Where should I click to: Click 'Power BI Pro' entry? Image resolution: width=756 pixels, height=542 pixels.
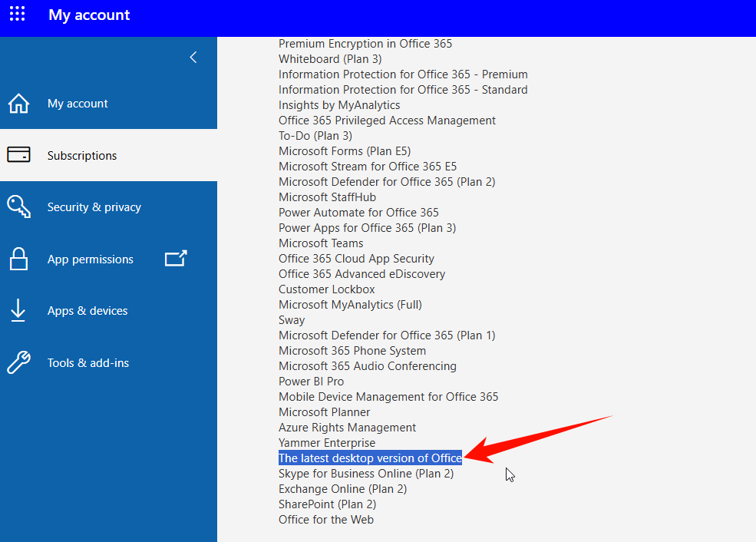[311, 382]
